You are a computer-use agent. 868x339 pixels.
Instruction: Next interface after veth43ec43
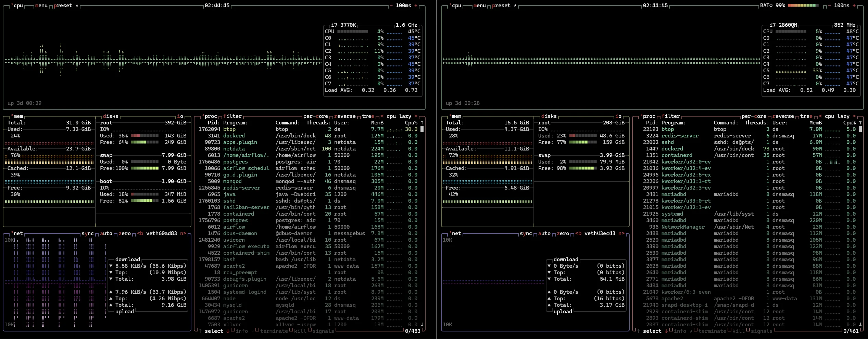(x=621, y=233)
